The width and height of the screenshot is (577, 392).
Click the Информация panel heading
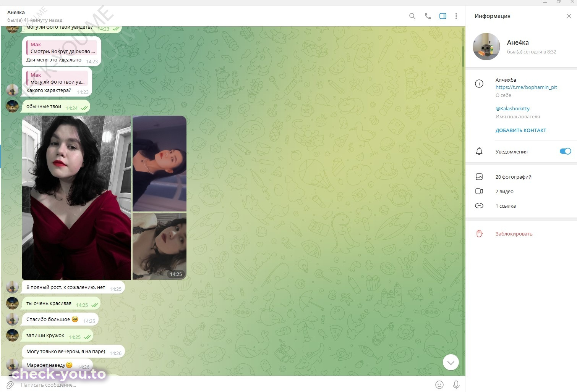[x=493, y=16]
